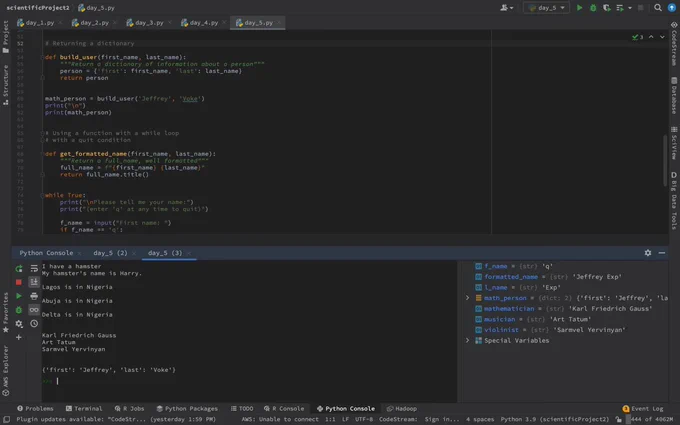Expand the math_person dict variable
680x425 pixels.
468,298
